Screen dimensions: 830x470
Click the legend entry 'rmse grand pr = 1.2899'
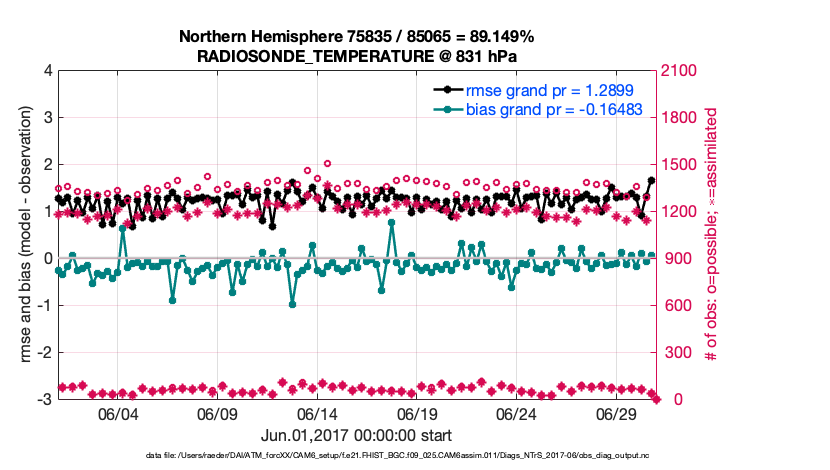click(x=549, y=91)
